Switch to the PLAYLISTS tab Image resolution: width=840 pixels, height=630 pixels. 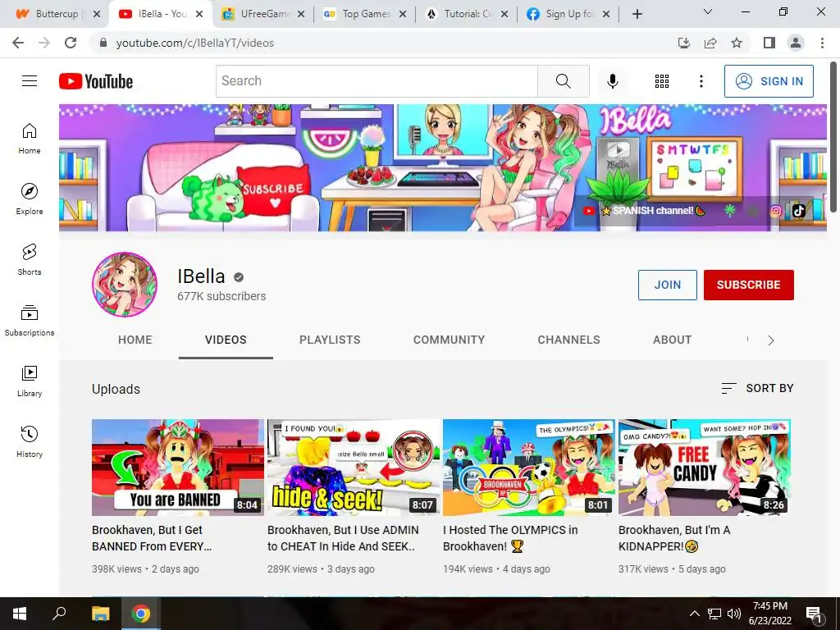pos(330,340)
